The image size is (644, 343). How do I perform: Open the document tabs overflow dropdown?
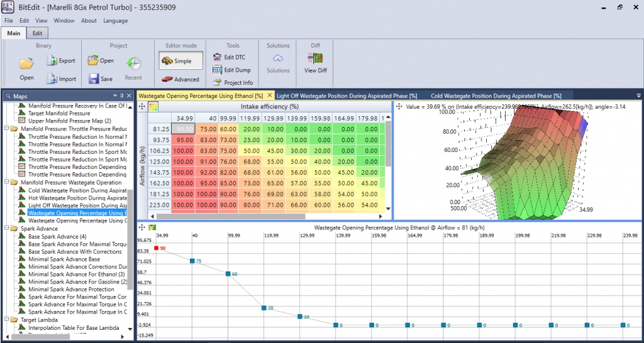(638, 95)
